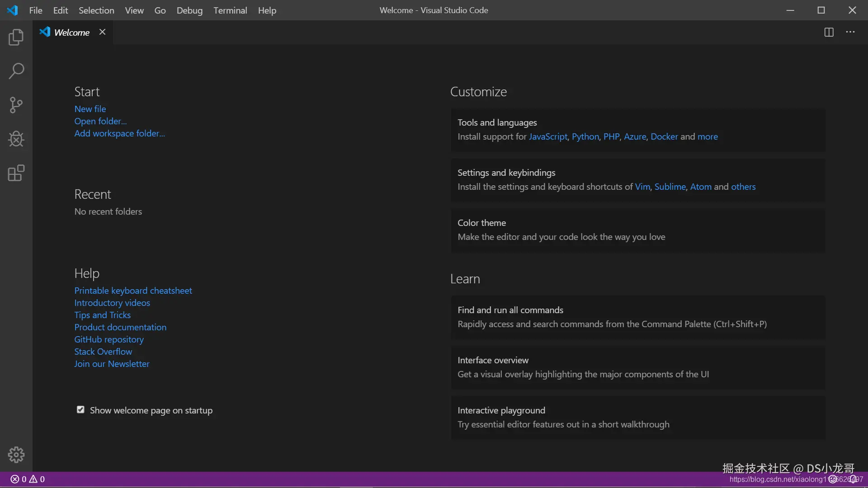Click the 'No recent folders' text
The image size is (868, 488).
[x=108, y=211]
